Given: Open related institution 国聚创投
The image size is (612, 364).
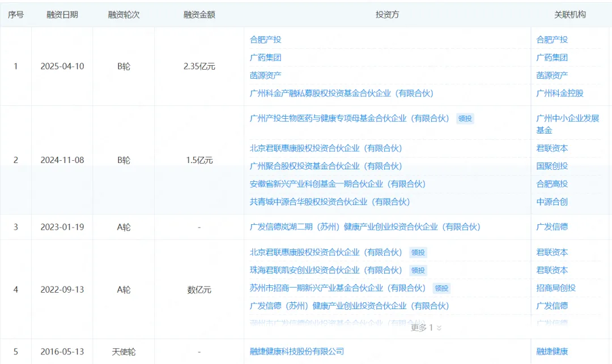Looking at the screenshot, I should pyautogui.click(x=552, y=166).
